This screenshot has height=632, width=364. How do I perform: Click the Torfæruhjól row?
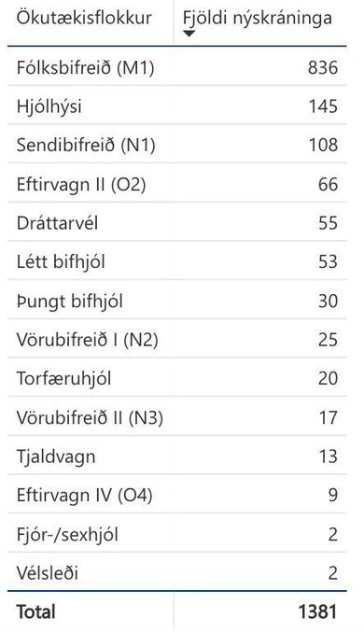point(177,378)
